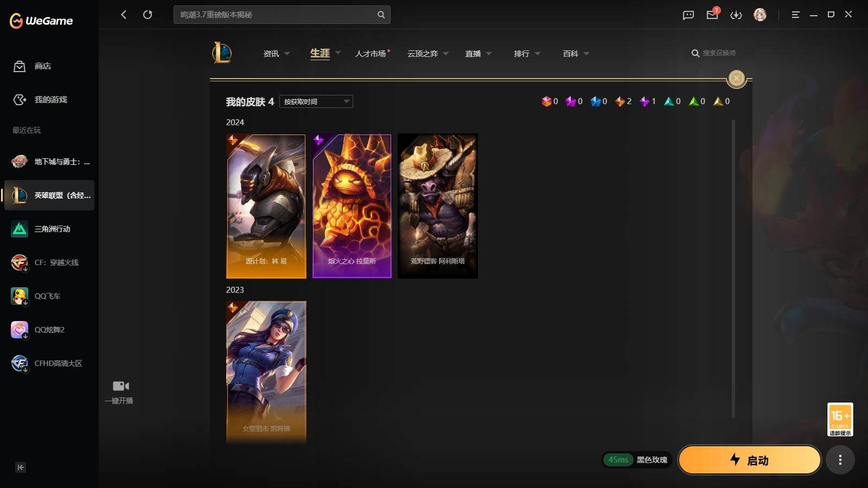Open 我的游戏 in the sidebar
868x488 pixels.
[x=40, y=100]
